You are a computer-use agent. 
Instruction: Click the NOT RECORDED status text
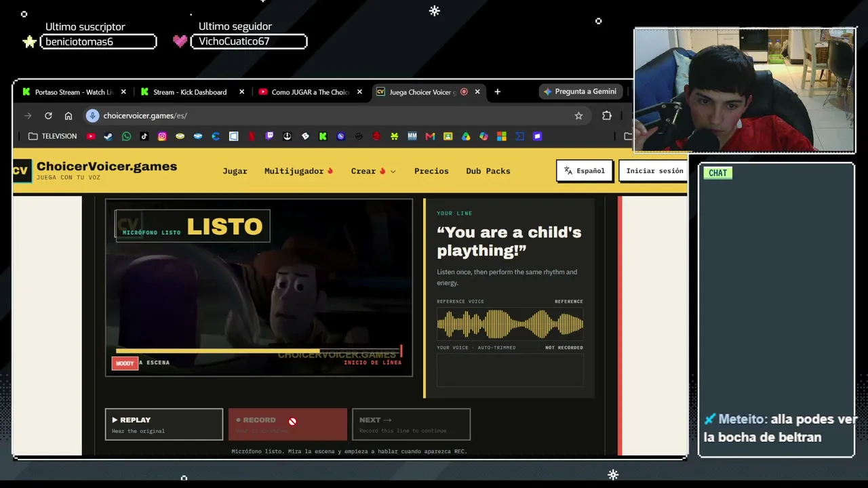564,348
